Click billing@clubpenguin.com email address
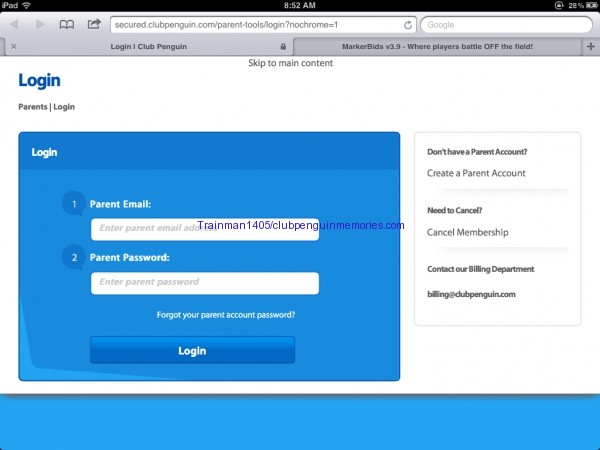This screenshot has height=450, width=600. tap(471, 294)
